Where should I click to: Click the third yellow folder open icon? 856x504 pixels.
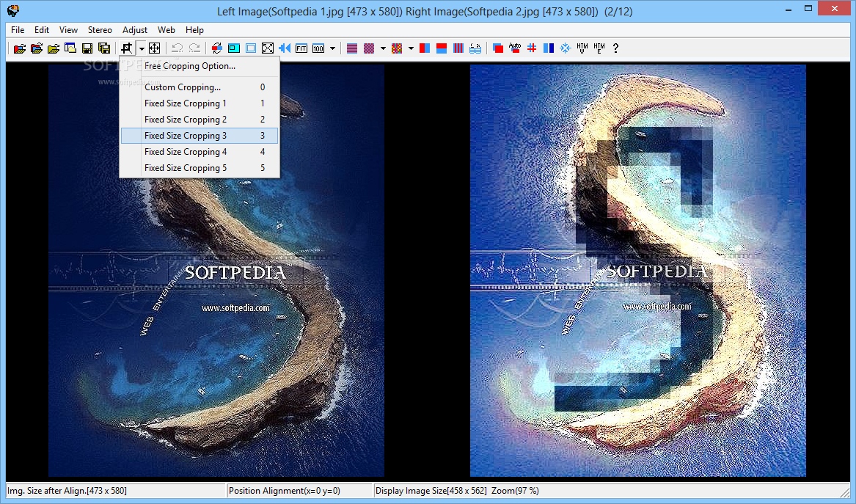pos(54,48)
